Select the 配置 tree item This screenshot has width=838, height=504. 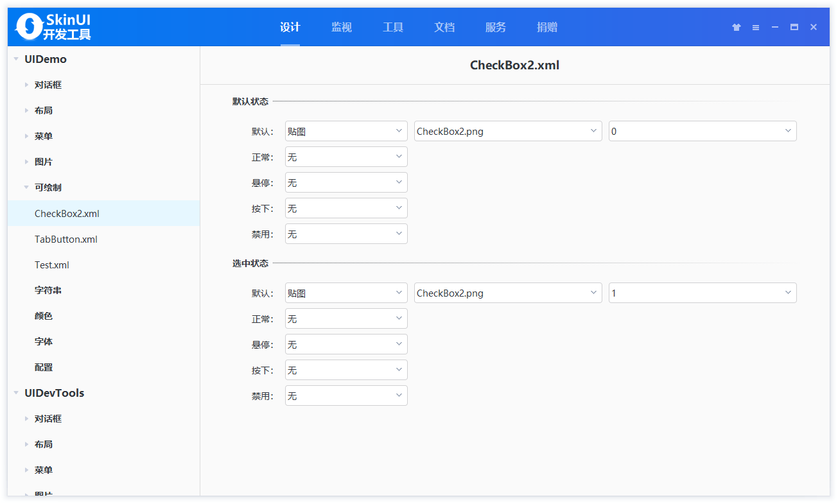pos(104,367)
